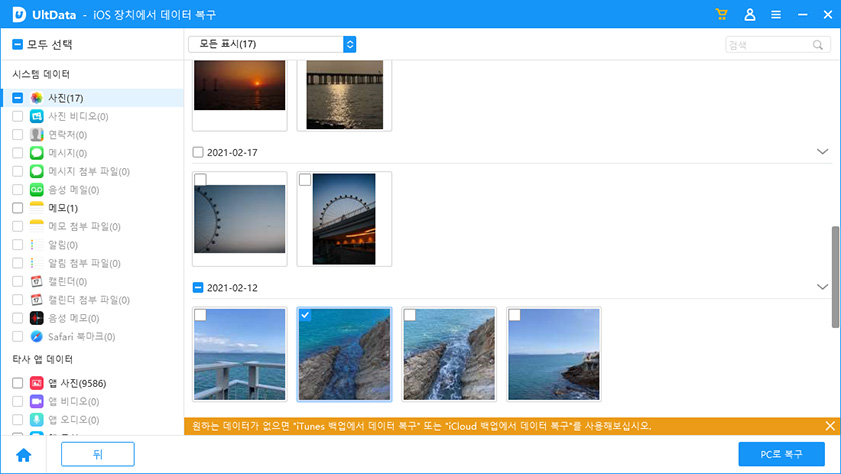
Task: Check the 앱 사진(9586) checkbox
Action: pos(17,383)
